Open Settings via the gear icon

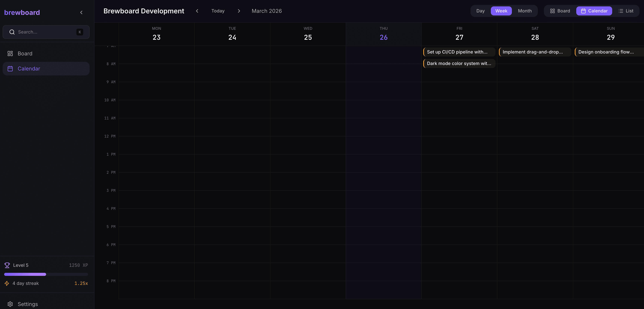(10, 304)
